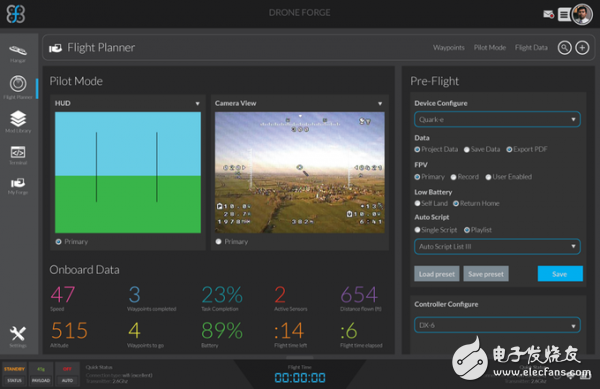Go to Flight Data tab
Image resolution: width=600 pixels, height=389 pixels.
click(531, 48)
